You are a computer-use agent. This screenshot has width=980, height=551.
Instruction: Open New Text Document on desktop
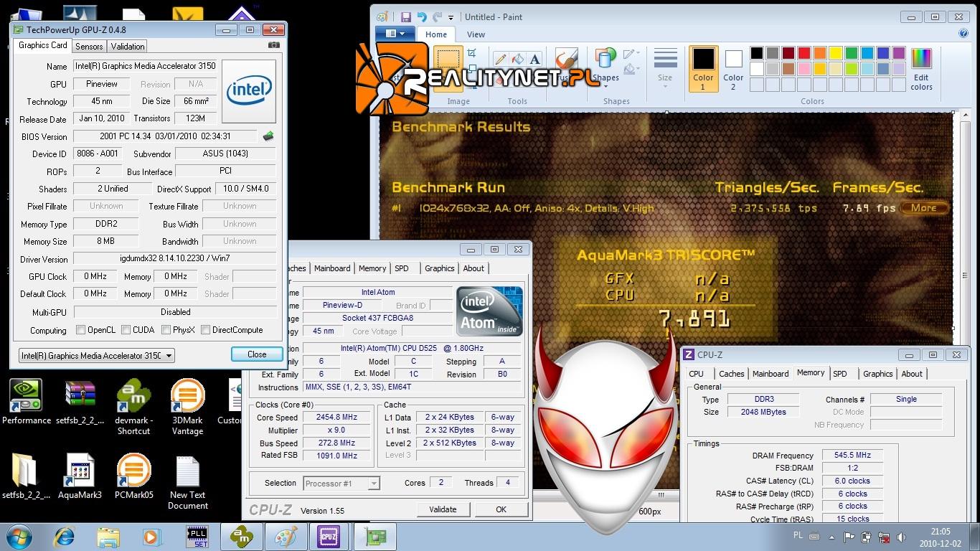pyautogui.click(x=187, y=482)
